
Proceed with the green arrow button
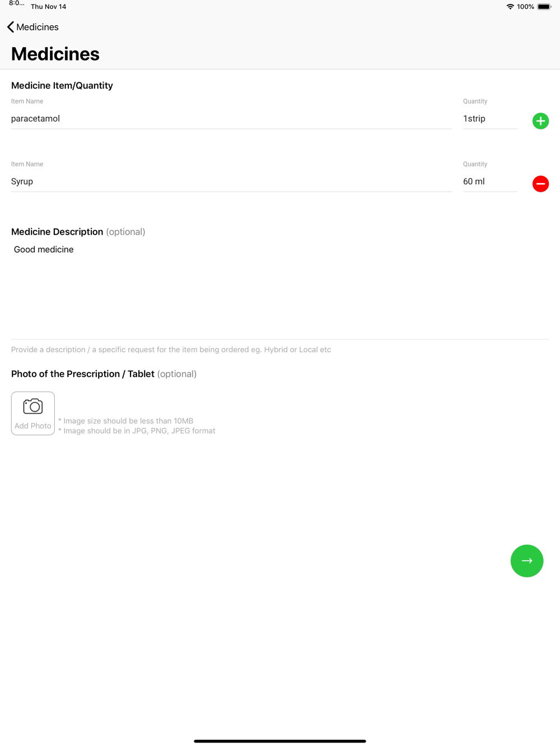(527, 561)
